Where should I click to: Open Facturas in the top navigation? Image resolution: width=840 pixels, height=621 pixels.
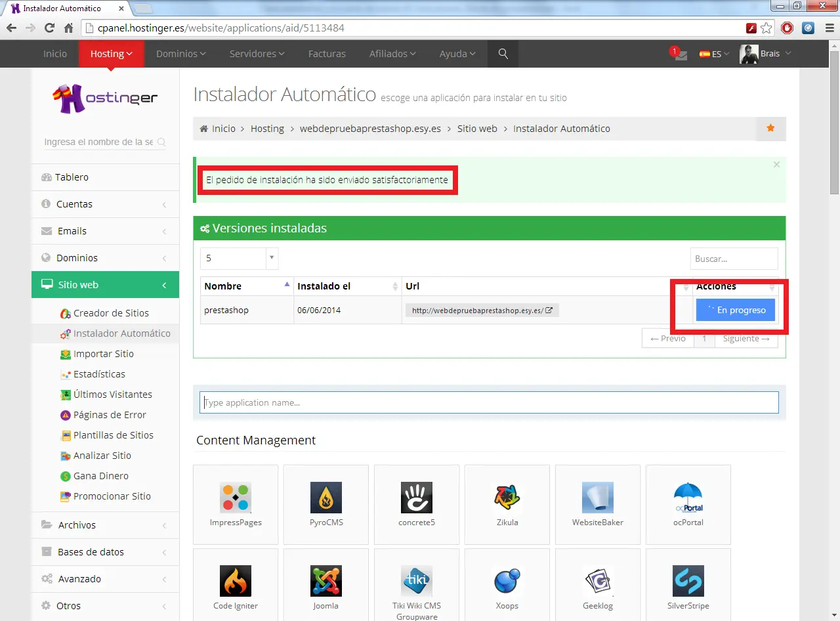tap(327, 54)
